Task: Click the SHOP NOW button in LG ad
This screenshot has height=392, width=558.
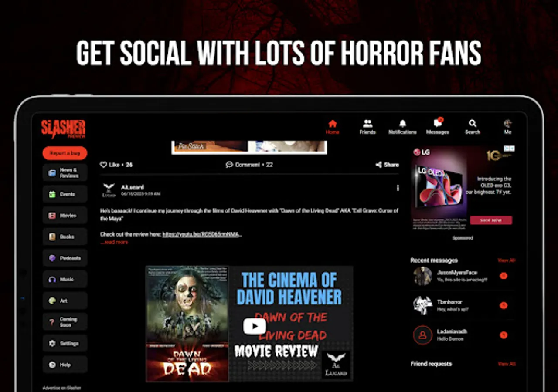Action: [x=491, y=220]
